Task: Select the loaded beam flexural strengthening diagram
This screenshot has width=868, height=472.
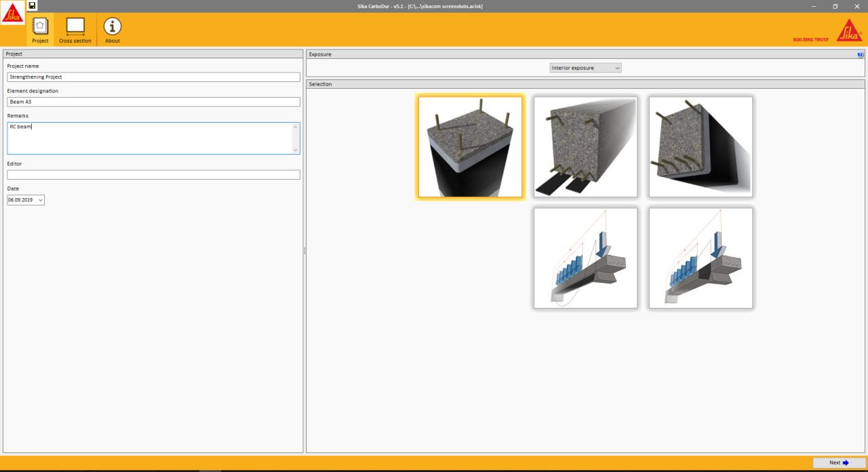Action: coord(585,258)
